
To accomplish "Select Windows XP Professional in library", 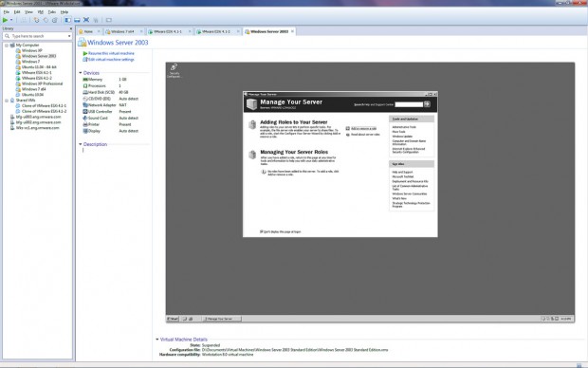I will coord(42,83).
